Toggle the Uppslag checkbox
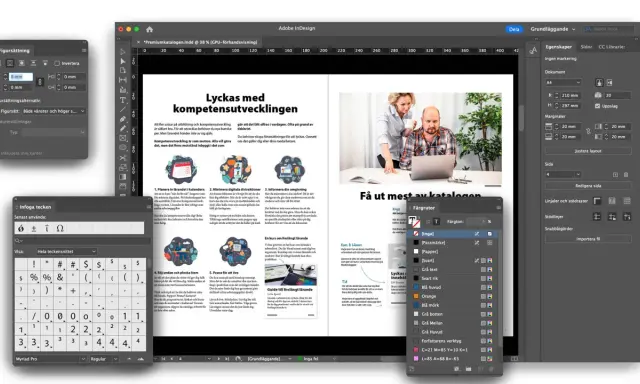Screen dimensions: 640x384 coord(598,106)
